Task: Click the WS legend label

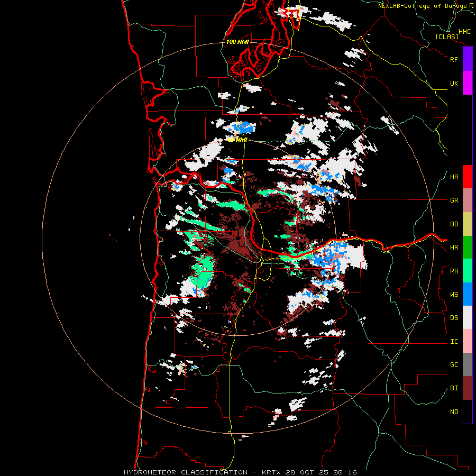Action: (x=454, y=295)
